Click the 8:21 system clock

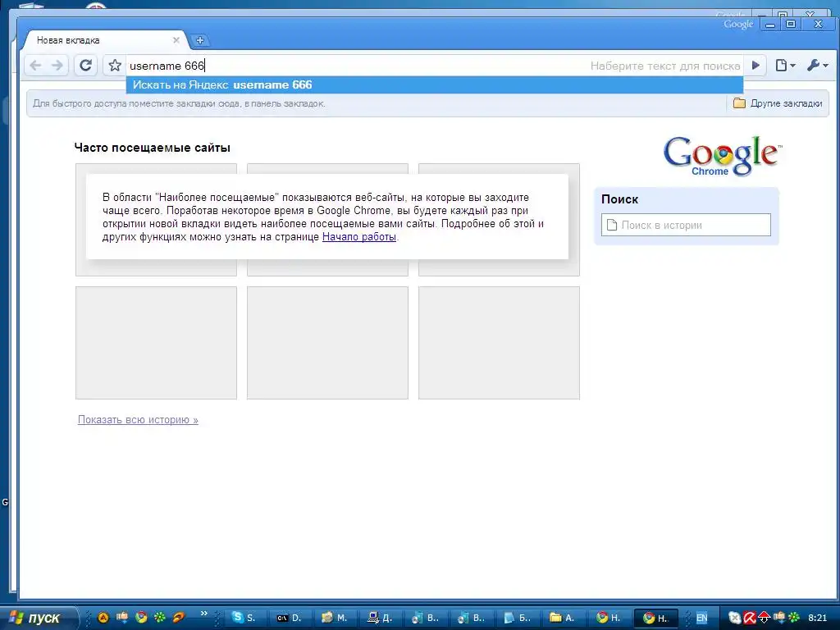tap(818, 619)
